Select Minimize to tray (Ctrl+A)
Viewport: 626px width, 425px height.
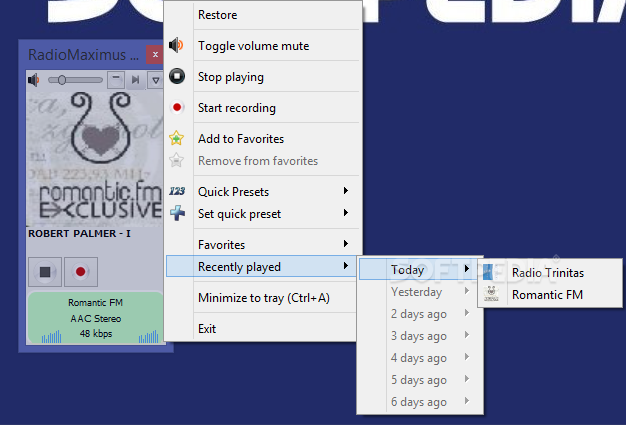coord(262,298)
